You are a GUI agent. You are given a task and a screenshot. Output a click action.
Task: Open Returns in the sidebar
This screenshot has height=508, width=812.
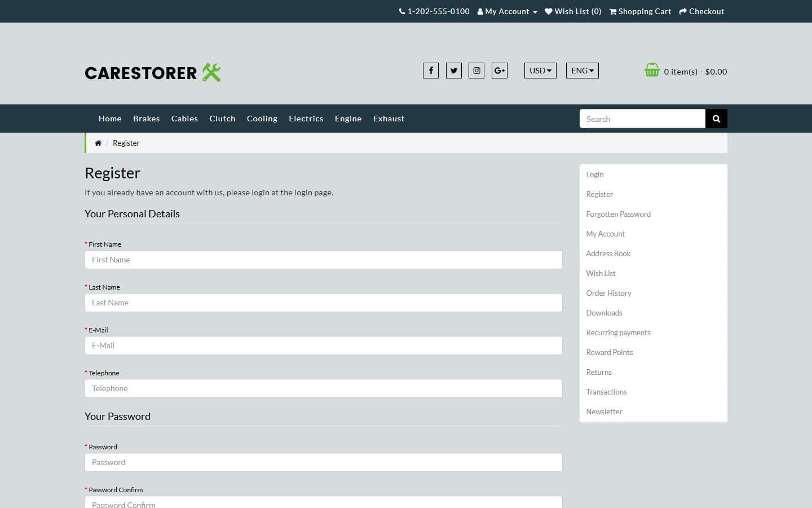(599, 372)
